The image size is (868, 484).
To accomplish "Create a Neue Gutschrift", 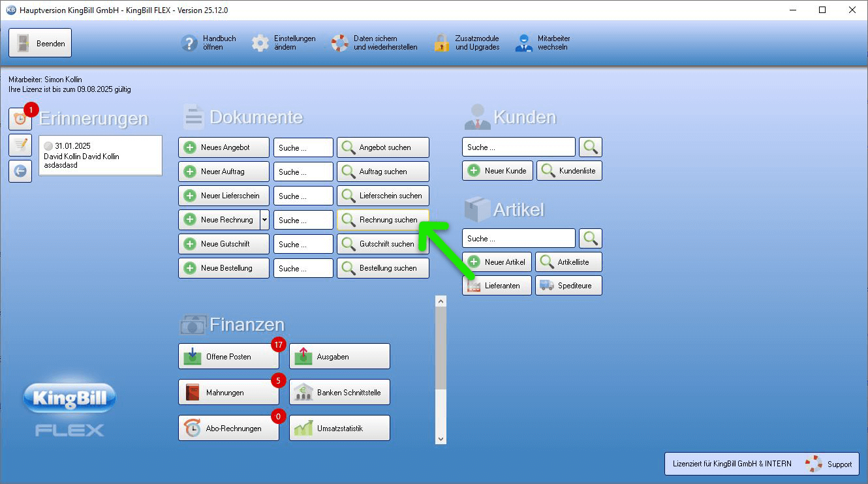I will pyautogui.click(x=224, y=244).
